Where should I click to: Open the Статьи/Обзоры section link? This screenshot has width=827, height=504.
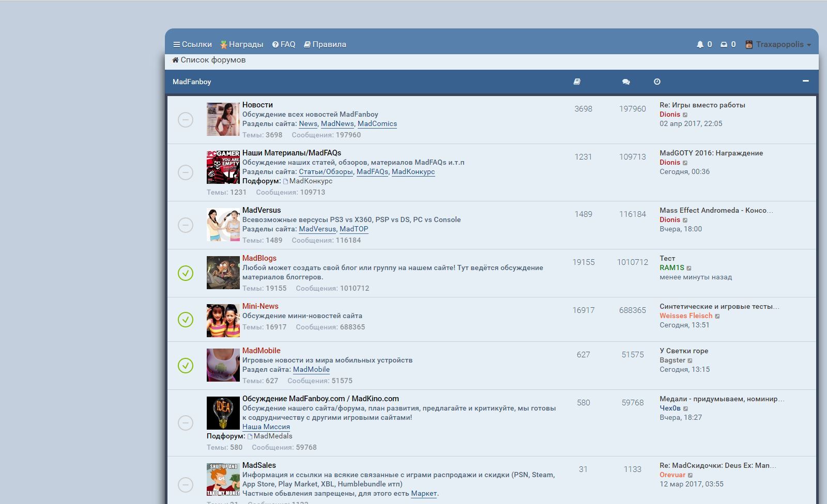(326, 172)
